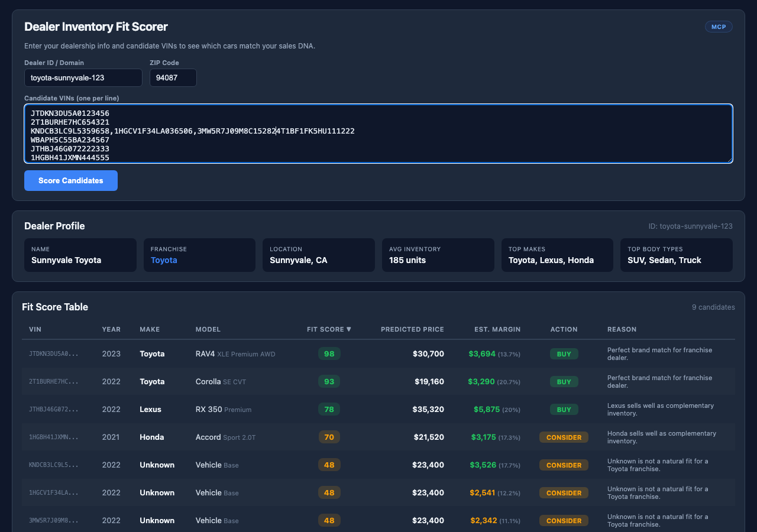
Task: Click the VIN JTDKN3DU5A0... cell
Action: (54, 354)
